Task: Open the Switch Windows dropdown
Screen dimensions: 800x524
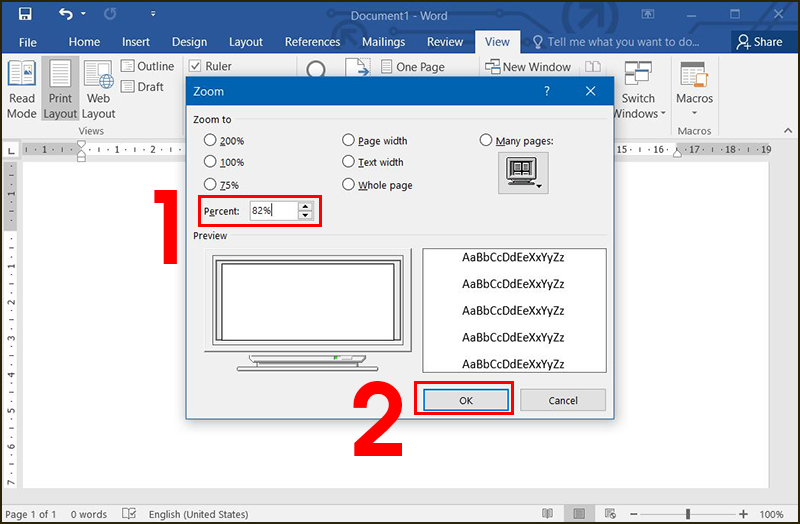Action: 638,90
